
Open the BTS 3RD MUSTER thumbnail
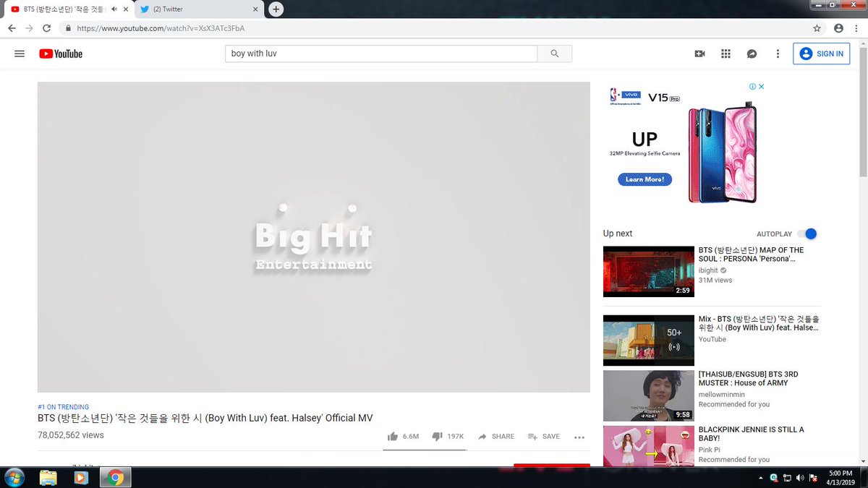click(649, 396)
